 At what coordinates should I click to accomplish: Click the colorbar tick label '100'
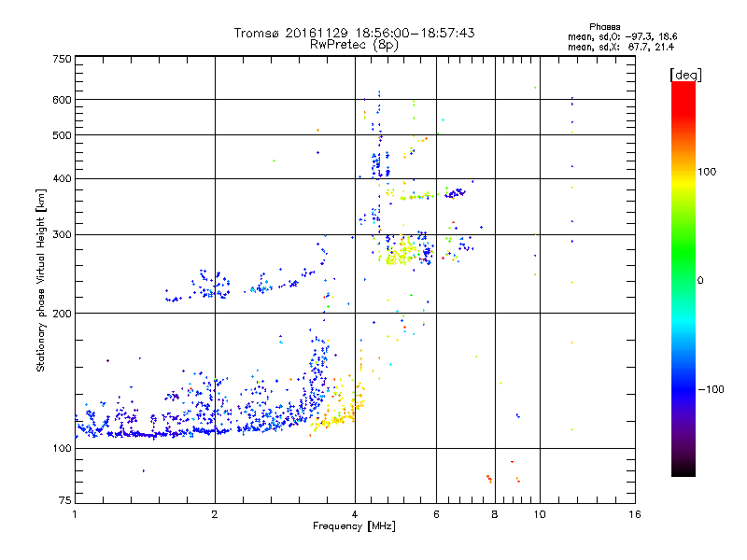[707, 172]
